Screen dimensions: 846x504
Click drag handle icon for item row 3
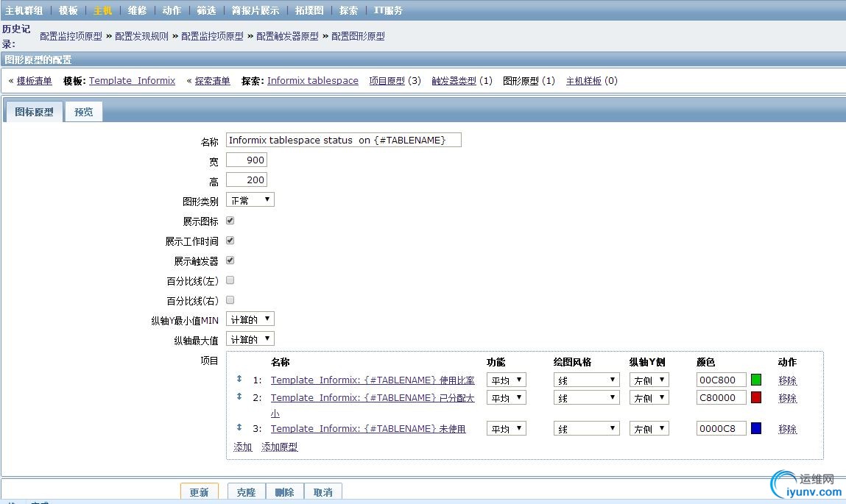point(239,427)
